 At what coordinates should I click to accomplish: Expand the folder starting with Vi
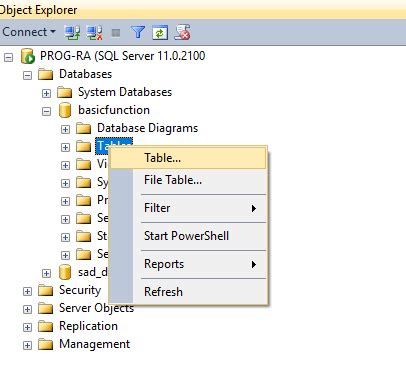click(65, 165)
